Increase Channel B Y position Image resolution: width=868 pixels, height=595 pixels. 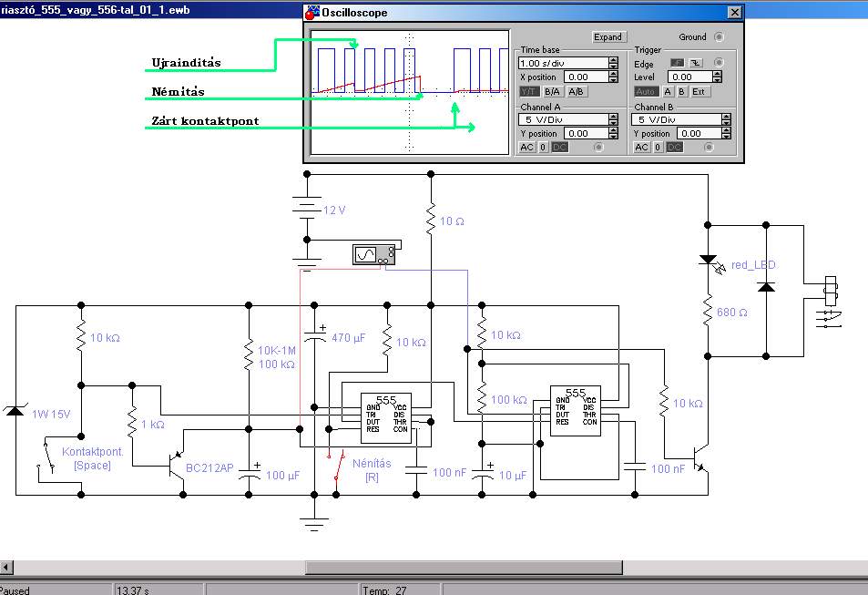[x=726, y=130]
